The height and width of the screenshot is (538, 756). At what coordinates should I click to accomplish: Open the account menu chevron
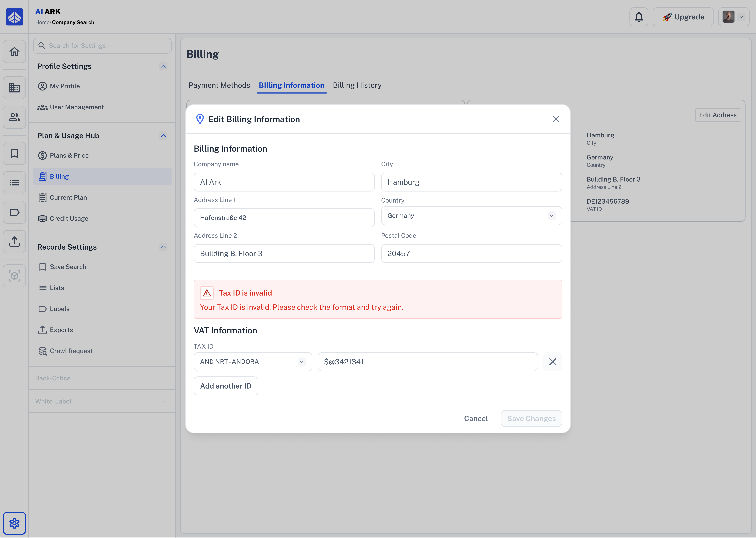tap(741, 17)
